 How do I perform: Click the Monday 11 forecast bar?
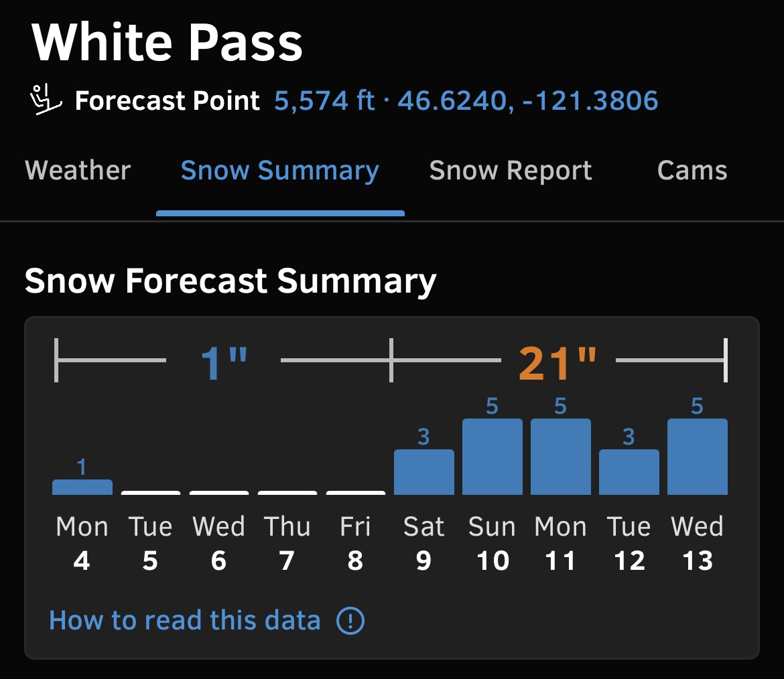tap(560, 457)
